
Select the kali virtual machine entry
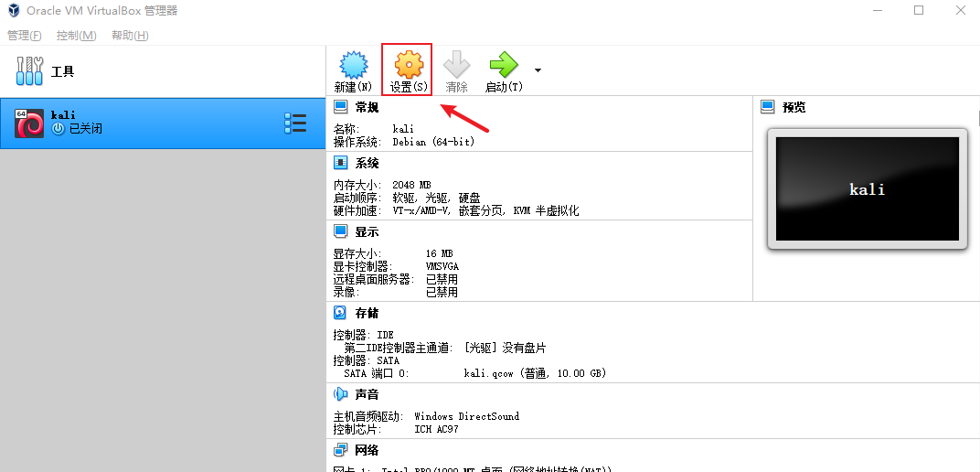(163, 123)
